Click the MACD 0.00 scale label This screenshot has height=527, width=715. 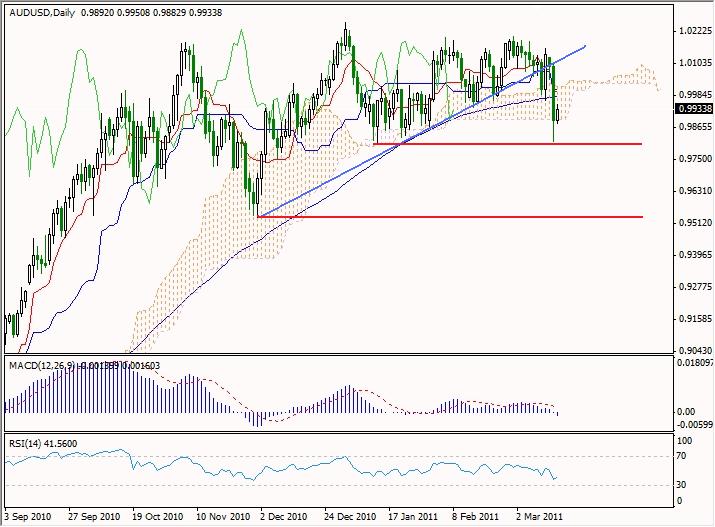[686, 412]
